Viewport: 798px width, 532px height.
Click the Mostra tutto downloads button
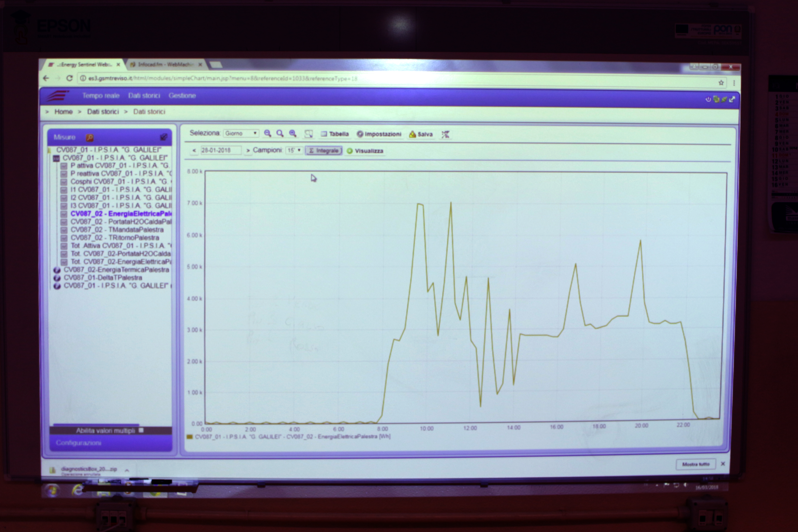(x=696, y=464)
